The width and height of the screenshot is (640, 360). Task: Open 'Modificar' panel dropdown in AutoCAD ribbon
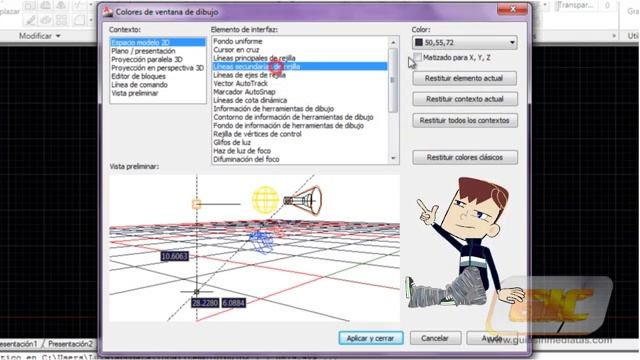coord(40,36)
